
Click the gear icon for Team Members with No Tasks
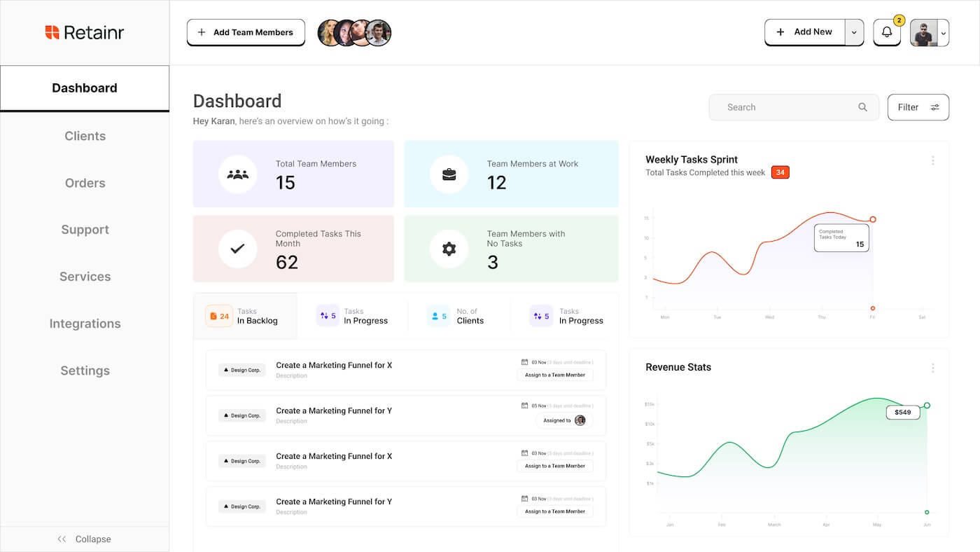pyautogui.click(x=449, y=249)
